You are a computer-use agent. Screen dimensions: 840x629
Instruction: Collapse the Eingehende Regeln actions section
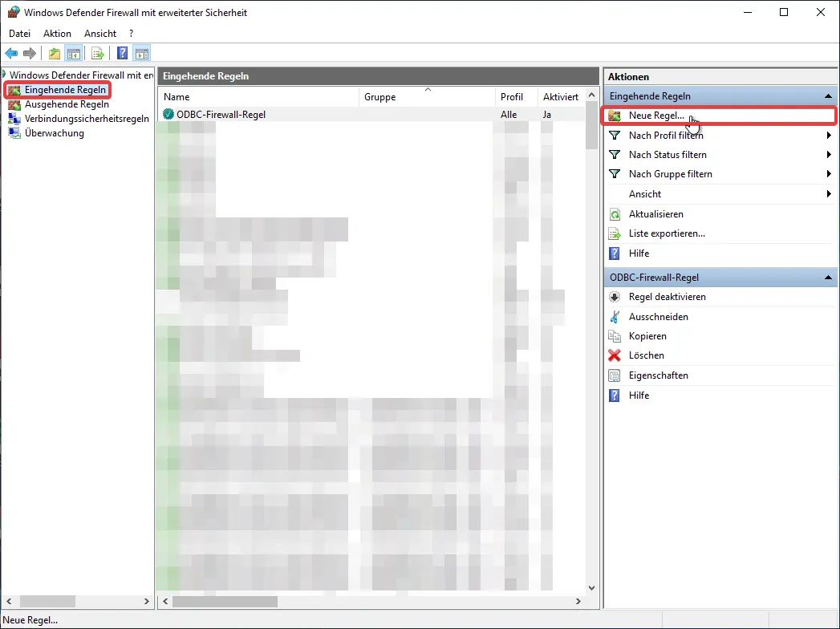828,96
